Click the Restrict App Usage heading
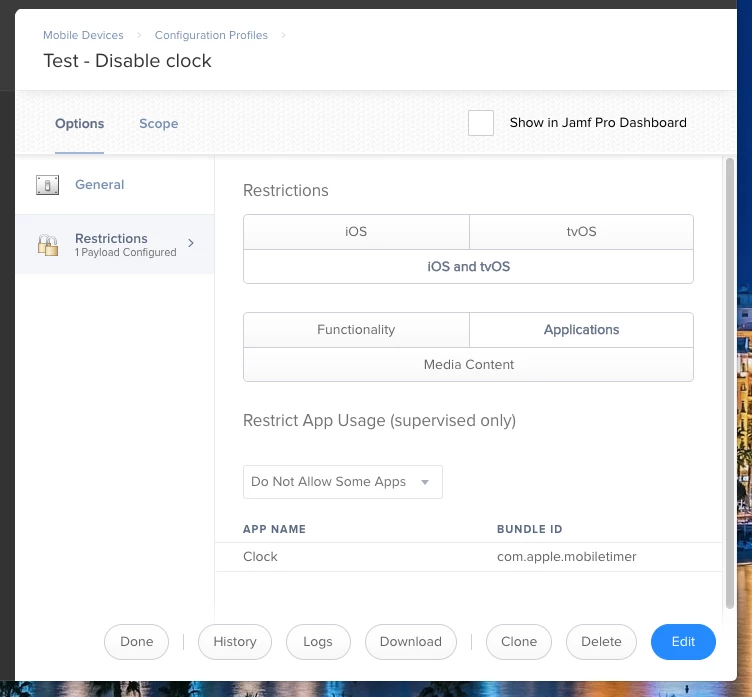Image resolution: width=752 pixels, height=697 pixels. click(x=379, y=420)
